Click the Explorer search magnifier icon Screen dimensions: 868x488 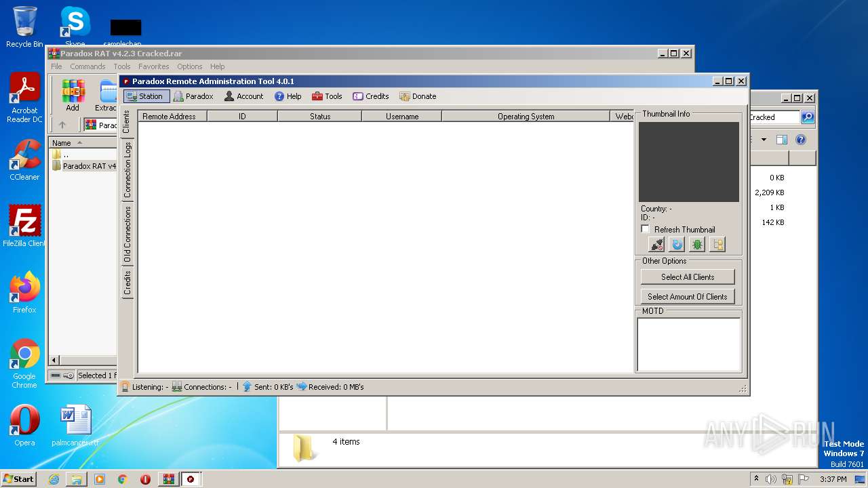[x=807, y=117]
